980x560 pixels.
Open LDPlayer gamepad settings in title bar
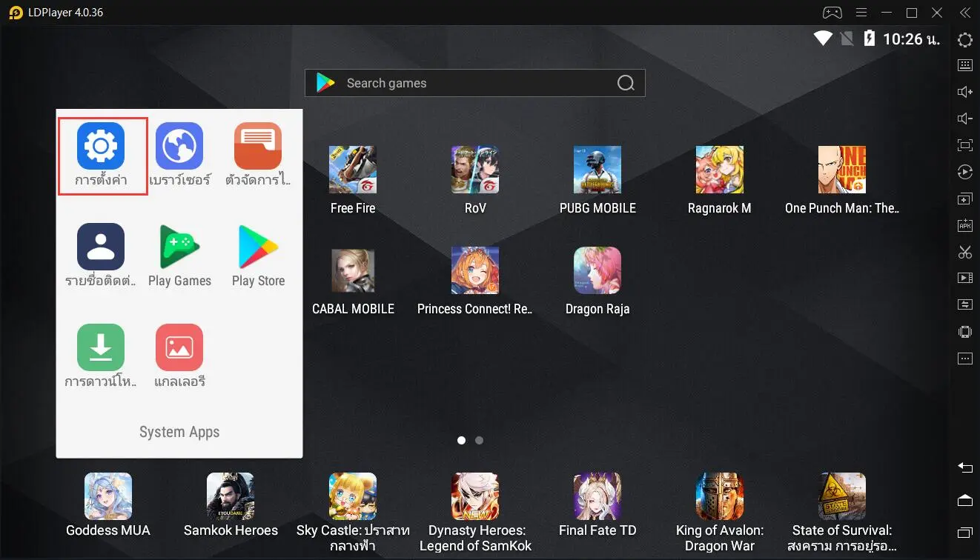pos(832,13)
